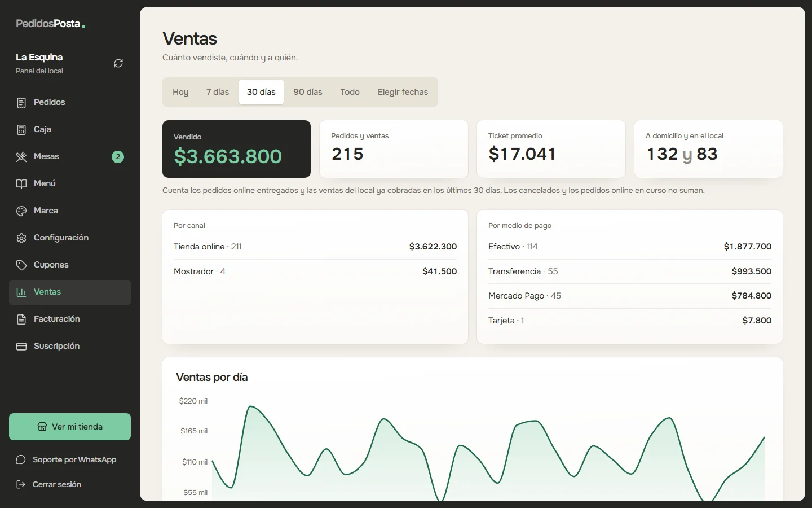This screenshot has width=812, height=508.
Task: Click the Mesas badge showing 2
Action: 118,157
